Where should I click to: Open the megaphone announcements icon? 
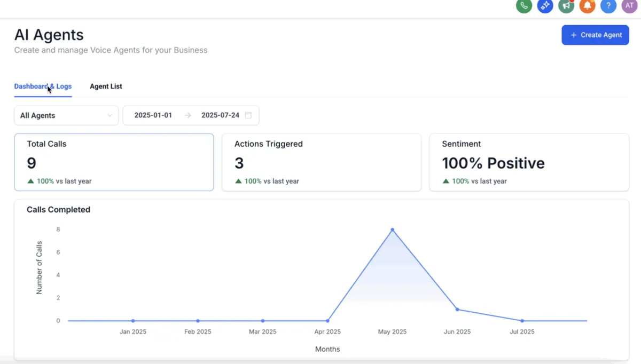coord(566,5)
